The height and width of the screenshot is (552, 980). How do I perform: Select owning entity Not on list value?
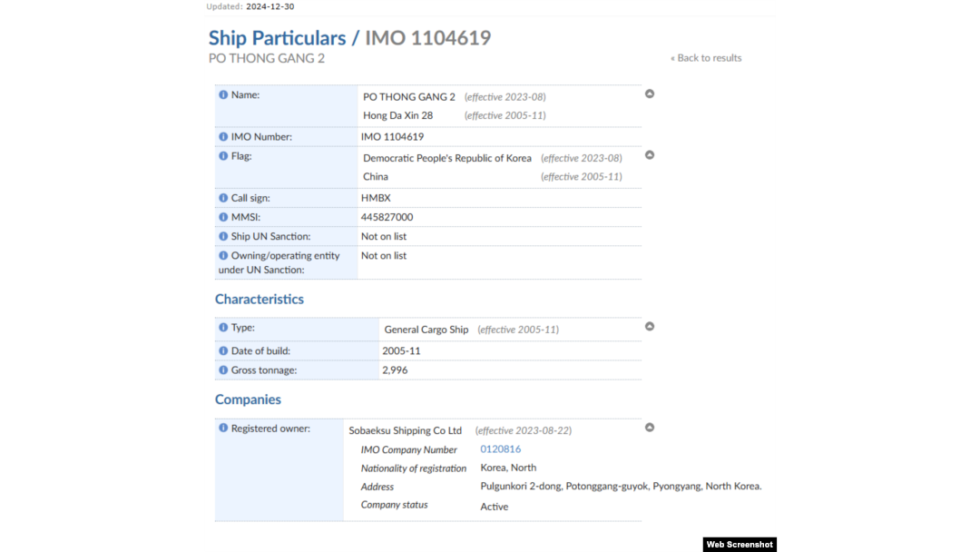(x=384, y=256)
